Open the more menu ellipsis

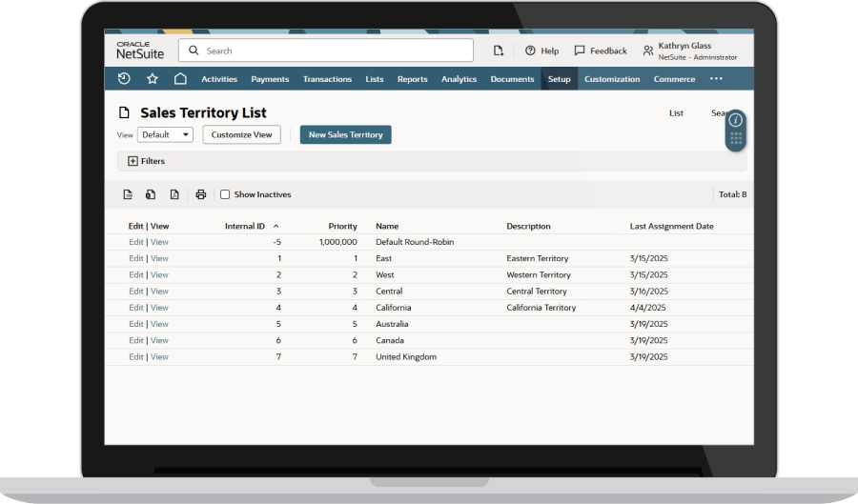click(x=716, y=79)
